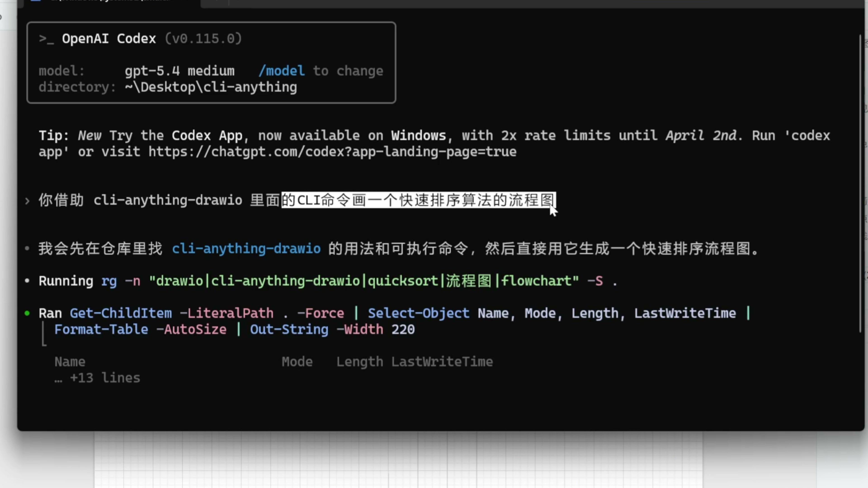Click the rg search pattern string in green

[364, 281]
